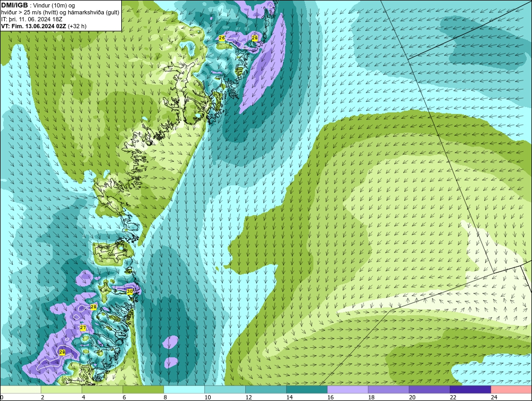Viewport: 532px width, 401px height.
Task: Click the pale cyan 8–10 m/s legend swatch
Action: pyautogui.click(x=184, y=389)
